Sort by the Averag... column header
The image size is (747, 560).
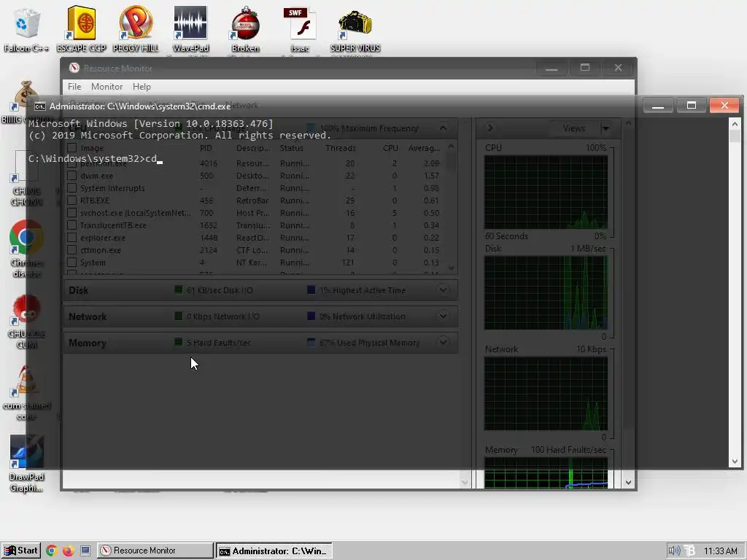424,148
